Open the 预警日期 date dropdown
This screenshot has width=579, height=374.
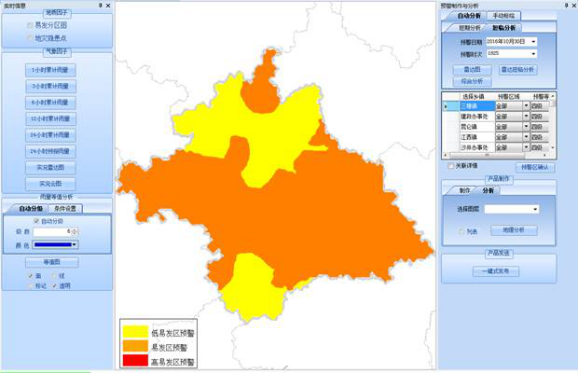click(x=533, y=42)
